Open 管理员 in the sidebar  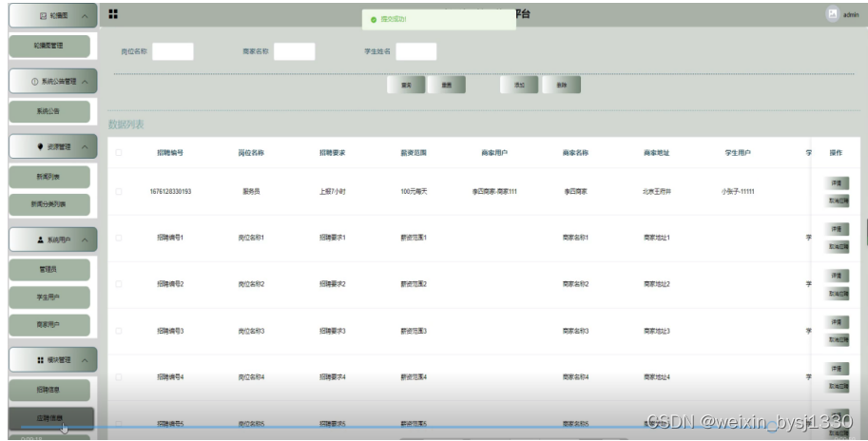[x=49, y=270]
